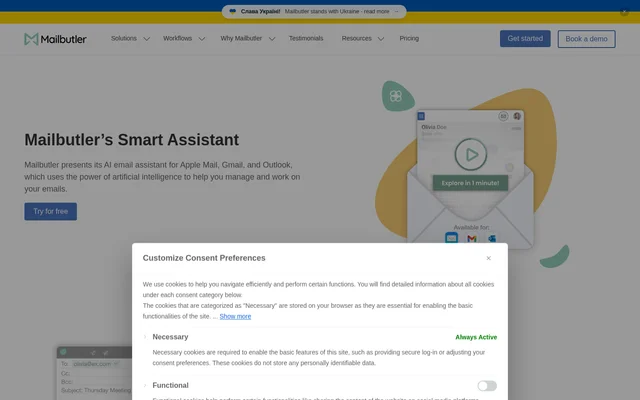Click the Mailbutler logo

(x=55, y=39)
